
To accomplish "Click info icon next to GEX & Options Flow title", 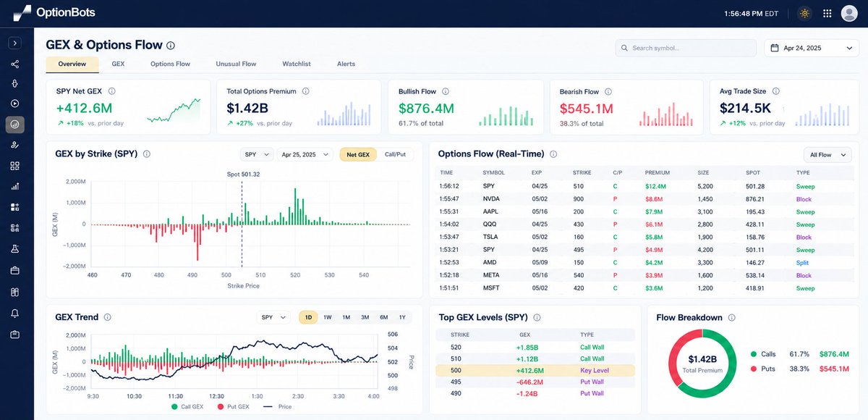I will pyautogui.click(x=171, y=45).
